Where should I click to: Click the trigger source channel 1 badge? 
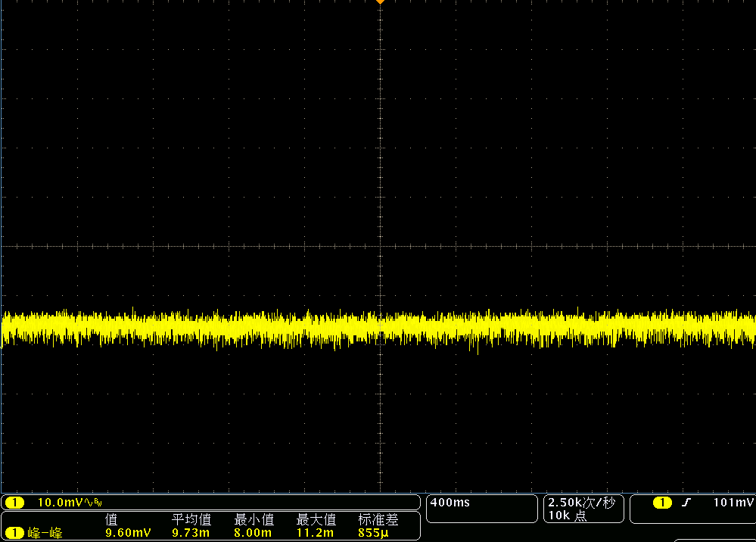(662, 503)
